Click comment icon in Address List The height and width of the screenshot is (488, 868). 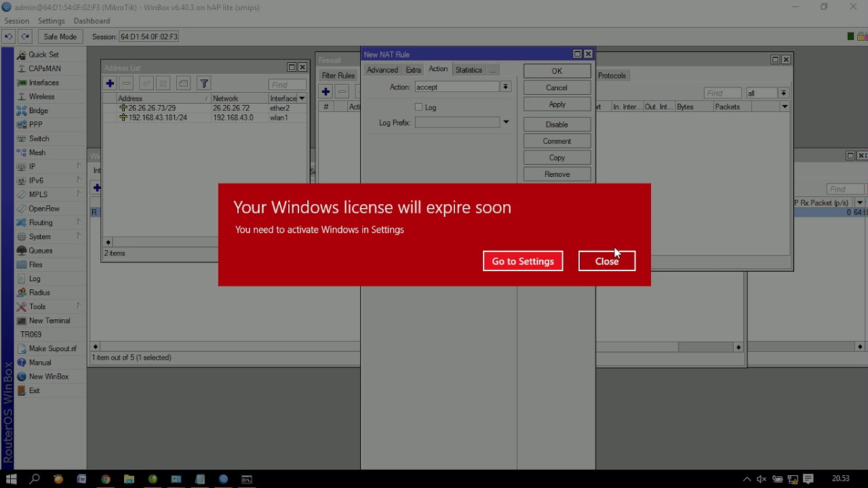[183, 83]
